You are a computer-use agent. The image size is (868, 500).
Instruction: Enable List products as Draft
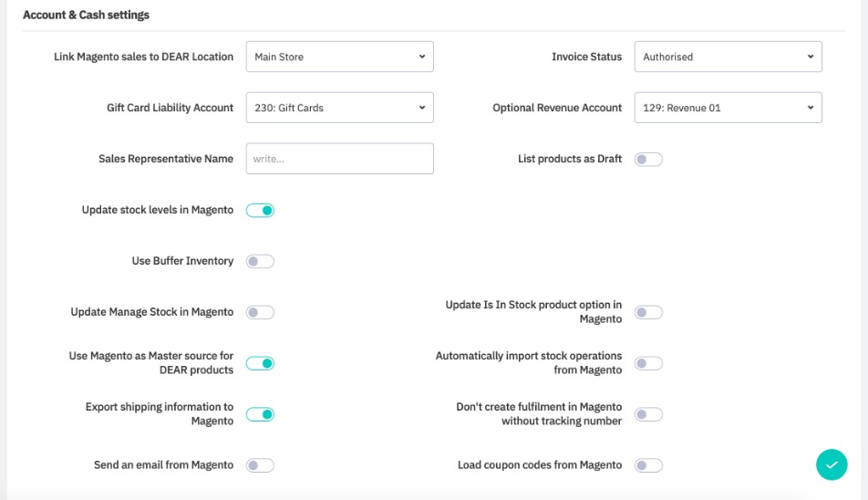648,160
